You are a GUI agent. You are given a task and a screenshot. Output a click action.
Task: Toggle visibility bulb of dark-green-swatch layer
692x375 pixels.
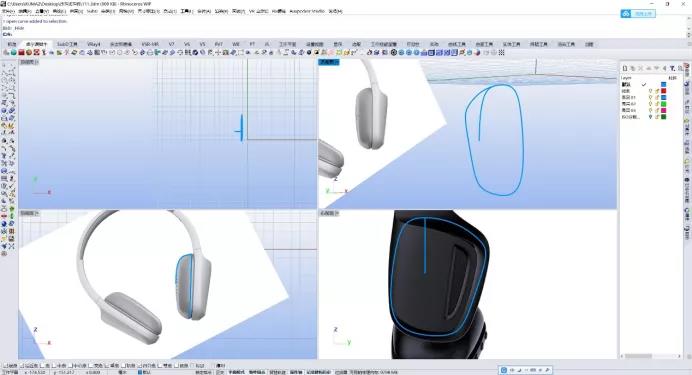651,116
